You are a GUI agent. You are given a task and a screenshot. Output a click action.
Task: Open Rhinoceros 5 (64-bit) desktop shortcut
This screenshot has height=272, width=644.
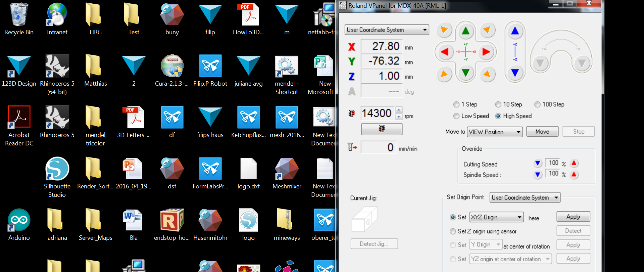click(57, 75)
